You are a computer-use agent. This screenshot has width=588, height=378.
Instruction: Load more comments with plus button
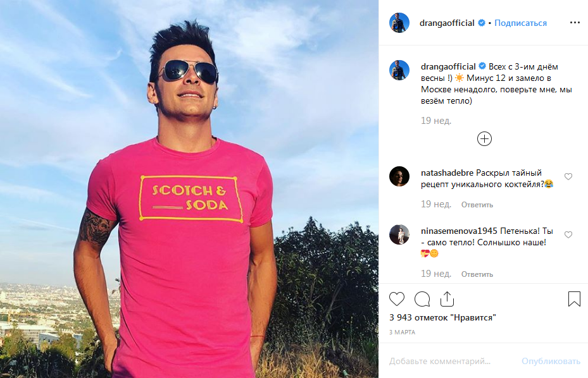tap(484, 139)
